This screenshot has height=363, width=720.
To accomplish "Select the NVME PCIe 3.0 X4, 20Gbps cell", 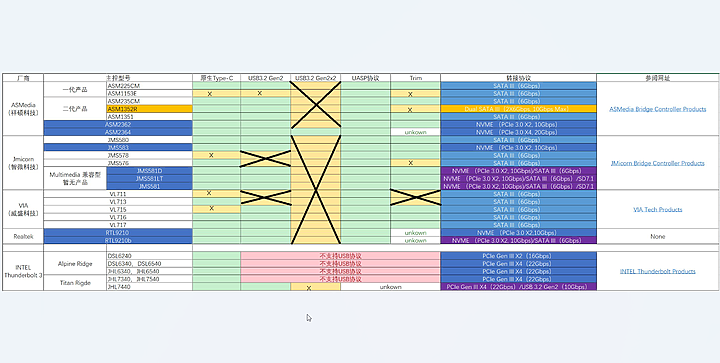I will (518, 132).
